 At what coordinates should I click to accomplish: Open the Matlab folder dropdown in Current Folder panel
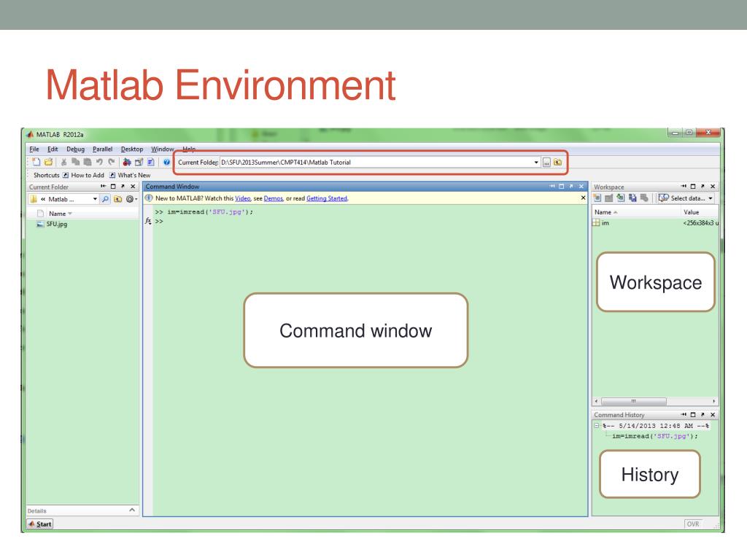pyautogui.click(x=95, y=199)
